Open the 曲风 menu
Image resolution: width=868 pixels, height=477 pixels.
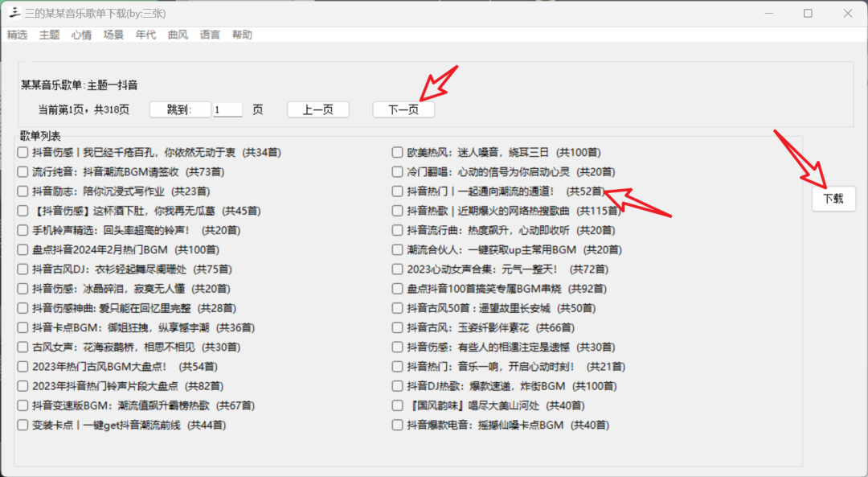(x=178, y=35)
